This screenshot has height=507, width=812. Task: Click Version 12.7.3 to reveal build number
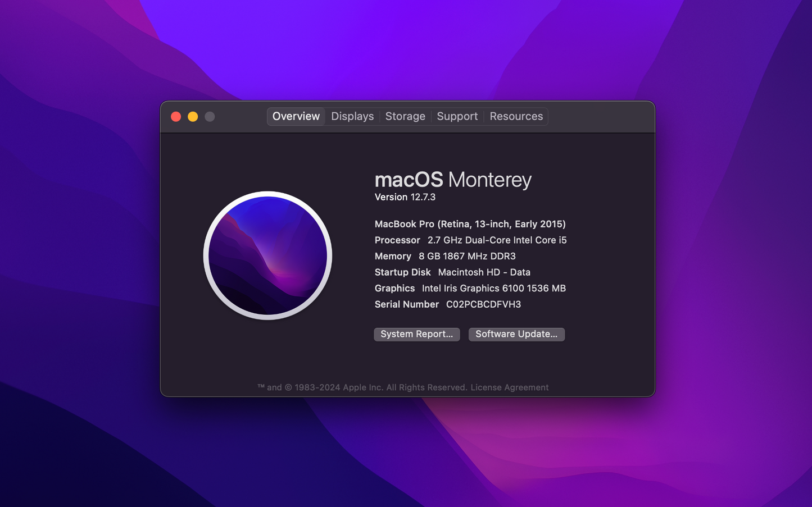click(x=405, y=197)
